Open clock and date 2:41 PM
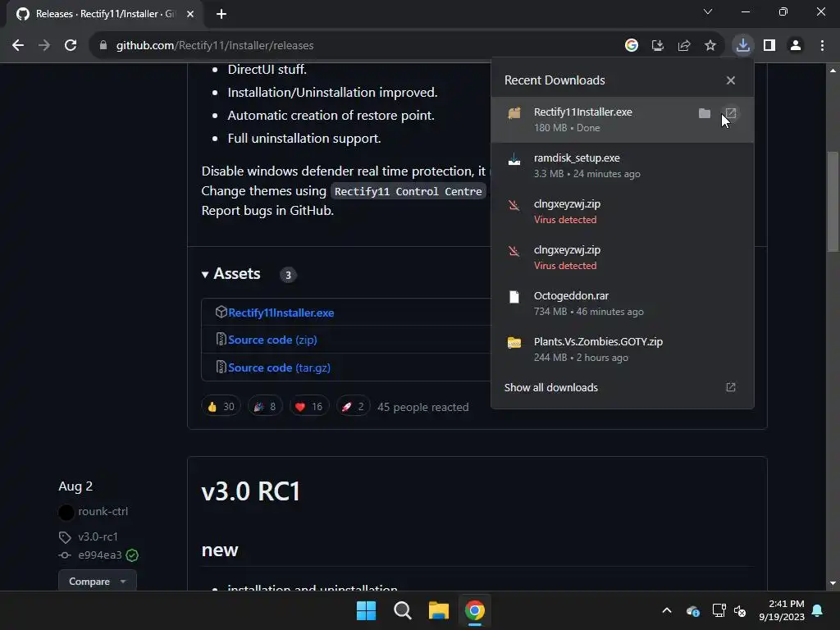This screenshot has width=840, height=630. (782, 610)
